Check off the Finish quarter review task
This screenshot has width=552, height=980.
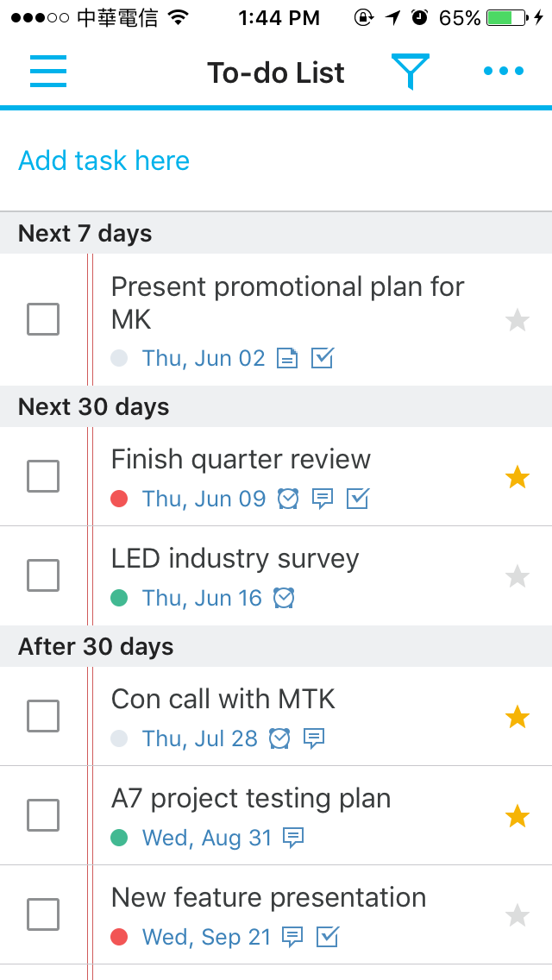(x=43, y=476)
